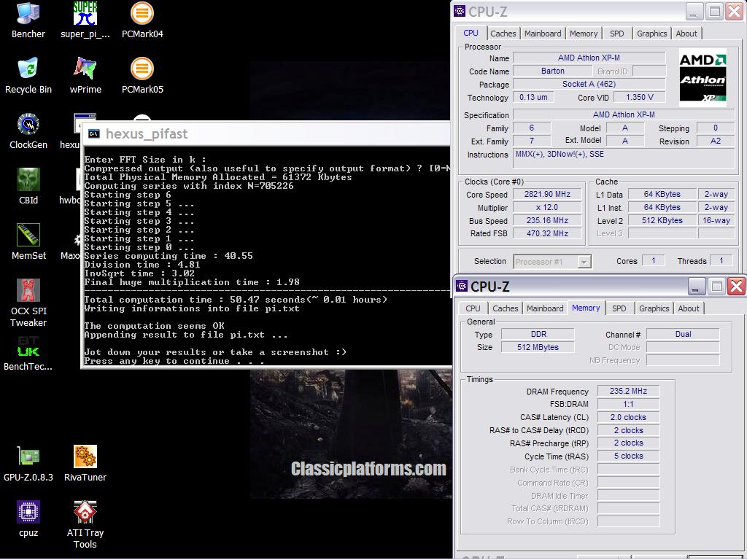Viewport: 747px width, 560px height.
Task: Click the Channel # Dual field
Action: pyautogui.click(x=683, y=334)
